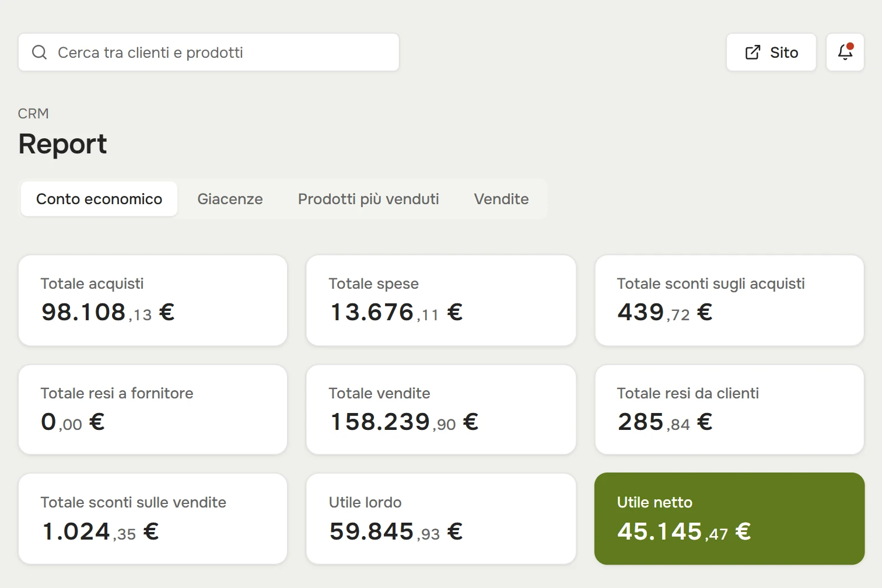Click the CRM breadcrumb label
The width and height of the screenshot is (882, 588).
(x=33, y=114)
